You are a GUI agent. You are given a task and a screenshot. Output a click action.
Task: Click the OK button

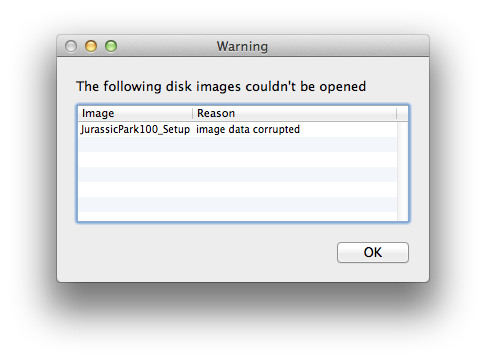click(x=373, y=252)
